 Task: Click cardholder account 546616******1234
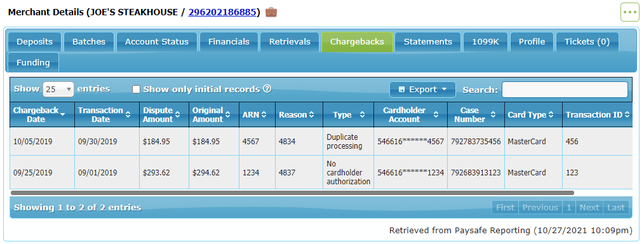coord(411,173)
